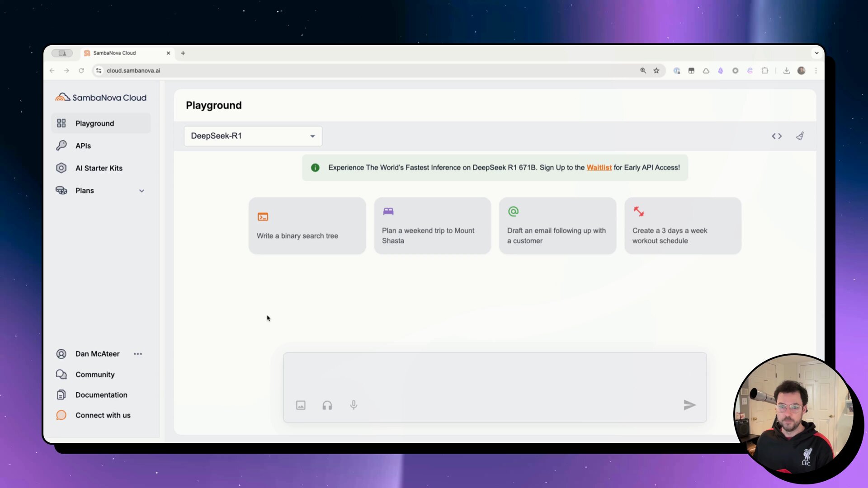Click the green info icon in banner
The image size is (868, 488).
click(315, 168)
